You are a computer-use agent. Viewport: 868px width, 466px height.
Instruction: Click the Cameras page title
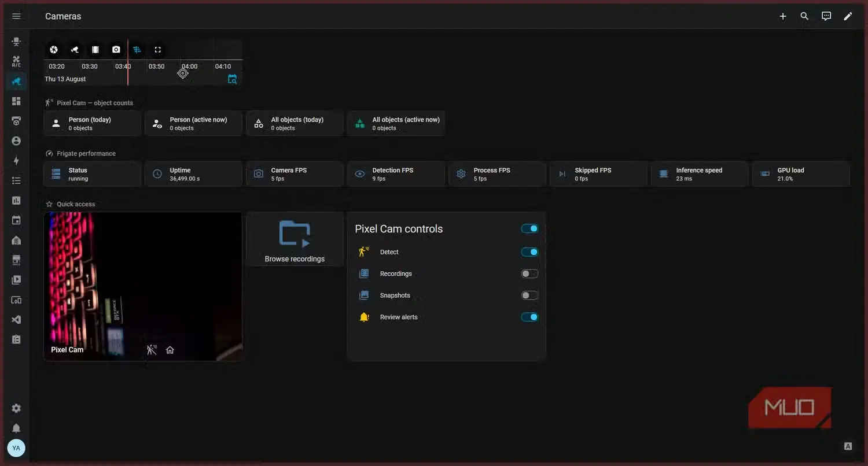point(63,16)
